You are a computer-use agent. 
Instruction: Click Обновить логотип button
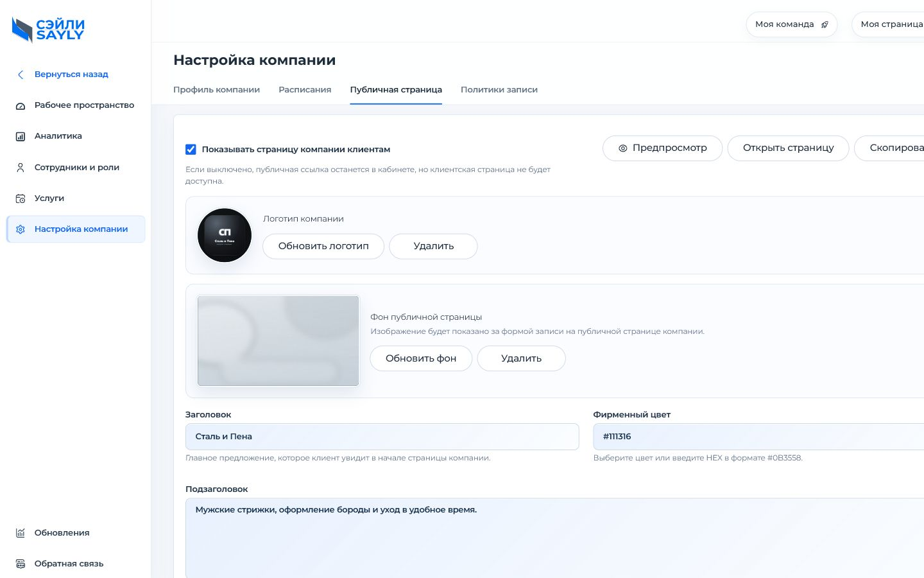click(323, 247)
